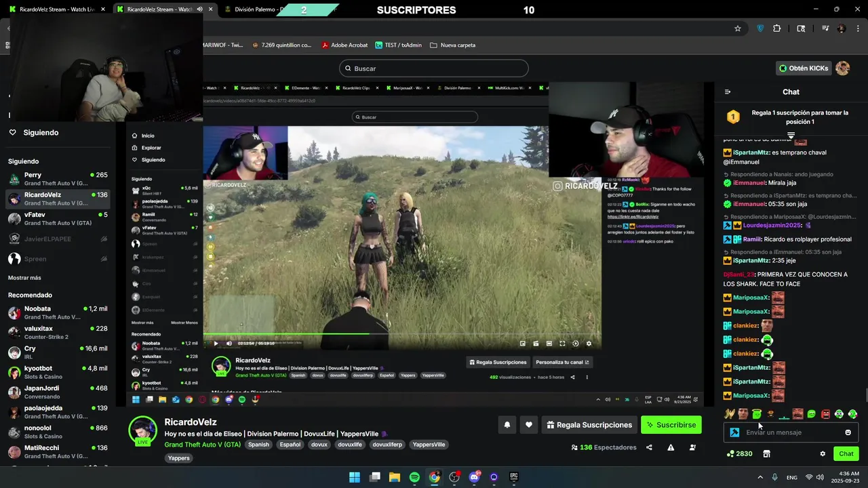Open the chat emoji picker
Image resolution: width=868 pixels, height=488 pixels.
coord(848,432)
